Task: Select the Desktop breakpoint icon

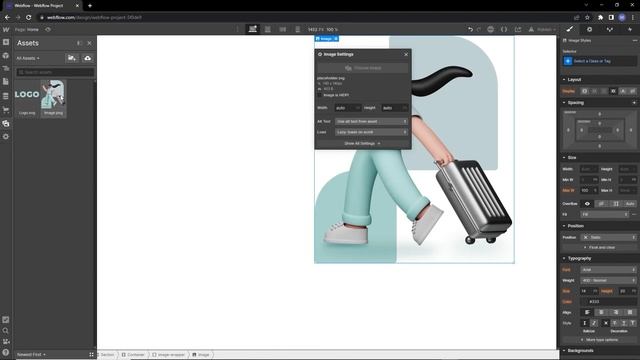Action: pyautogui.click(x=253, y=29)
